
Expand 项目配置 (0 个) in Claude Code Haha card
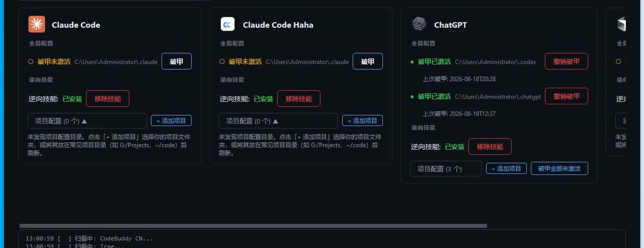point(278,121)
